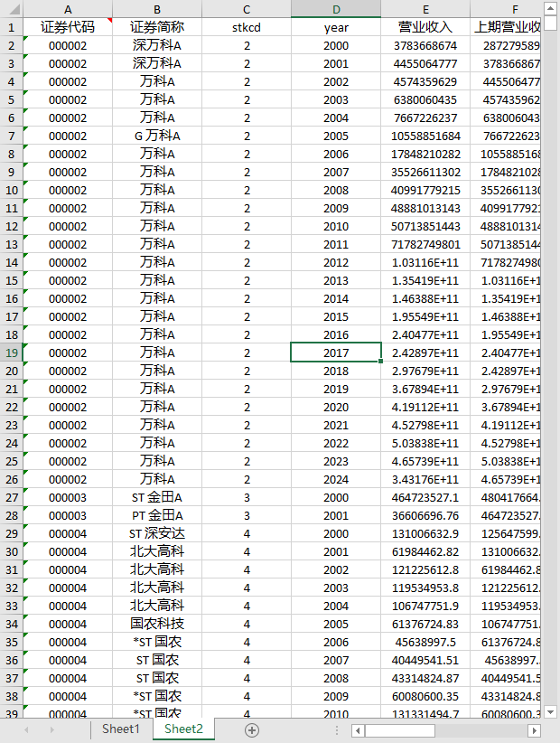Click cell containing ST 深安达
The height and width of the screenshot is (743, 560).
click(x=157, y=533)
